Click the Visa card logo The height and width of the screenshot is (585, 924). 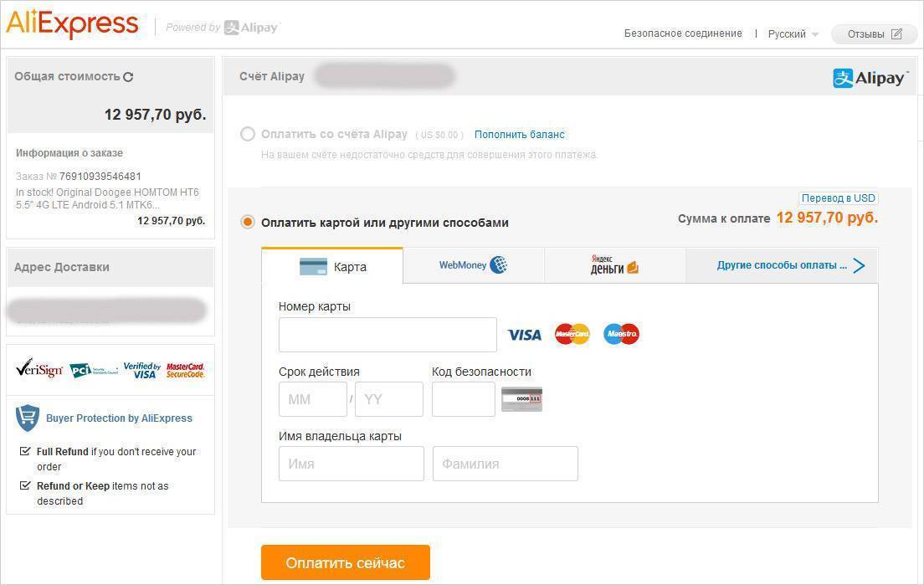point(525,335)
